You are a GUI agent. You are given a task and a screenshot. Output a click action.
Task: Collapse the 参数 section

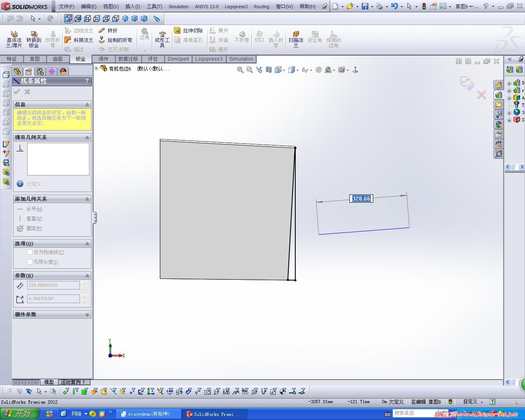(x=87, y=276)
